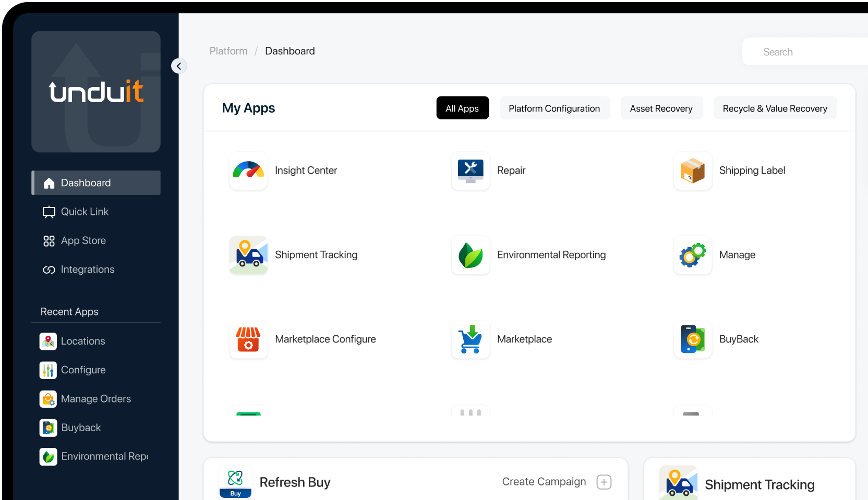Screen dimensions: 868x500
Task: Filter by the Asset Recovery tab
Action: (x=661, y=108)
